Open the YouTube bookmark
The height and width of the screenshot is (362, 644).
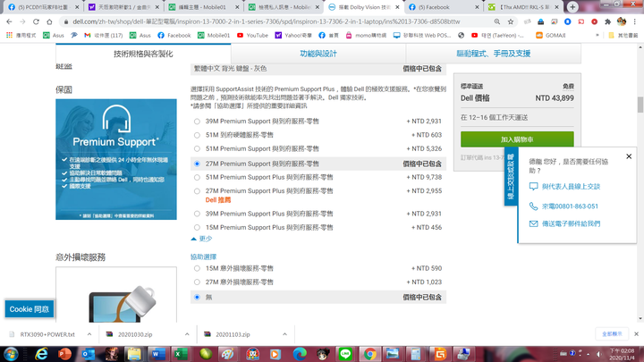tap(252, 35)
